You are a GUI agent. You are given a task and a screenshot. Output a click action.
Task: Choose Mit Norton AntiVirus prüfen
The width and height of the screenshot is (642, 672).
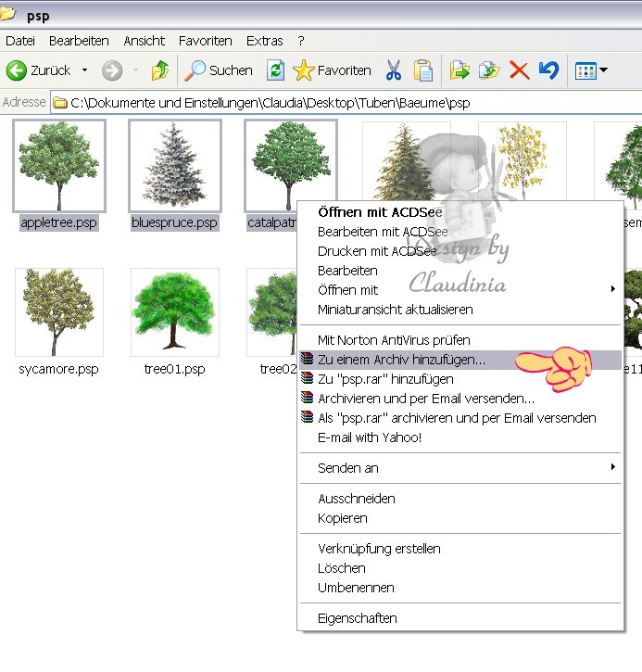[x=460, y=340]
